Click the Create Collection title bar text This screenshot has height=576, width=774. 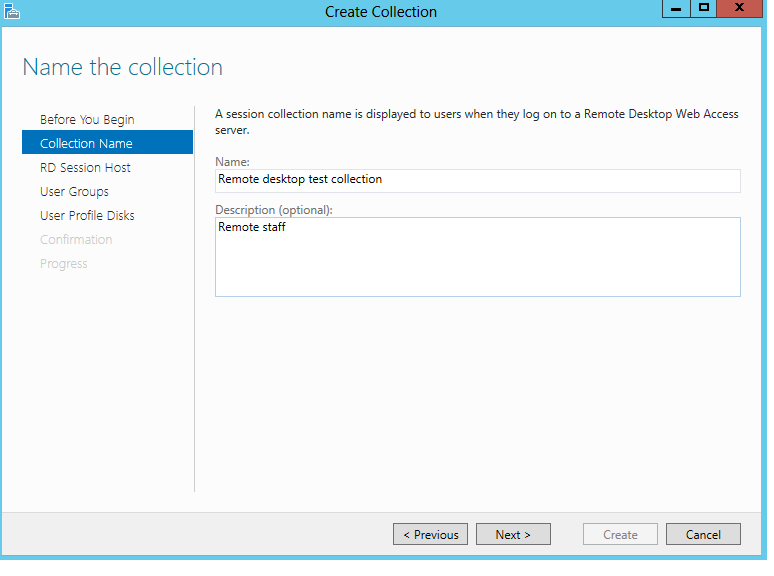(381, 12)
